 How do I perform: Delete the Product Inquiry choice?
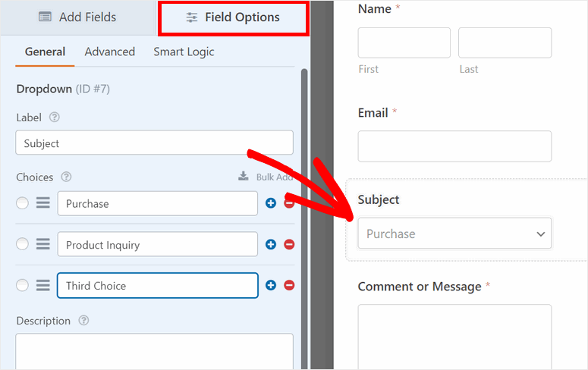[x=289, y=244]
